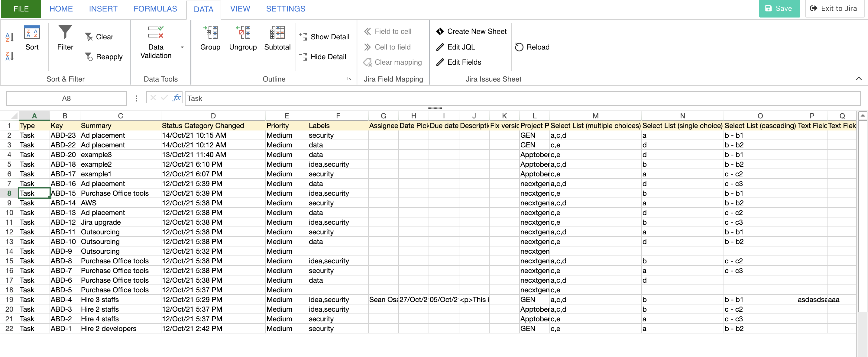Open the FILE menu
Image resolution: width=868 pixels, height=357 pixels.
21,9
